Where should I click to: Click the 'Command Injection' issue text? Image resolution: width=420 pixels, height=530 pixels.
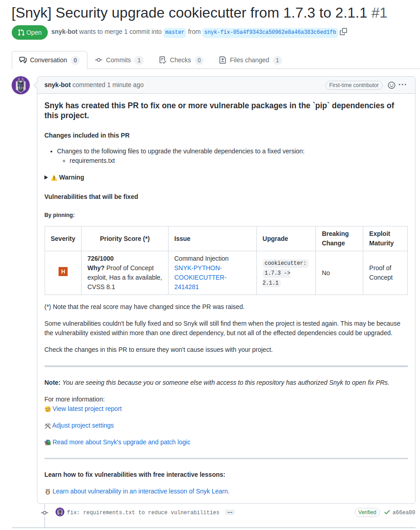click(x=201, y=258)
